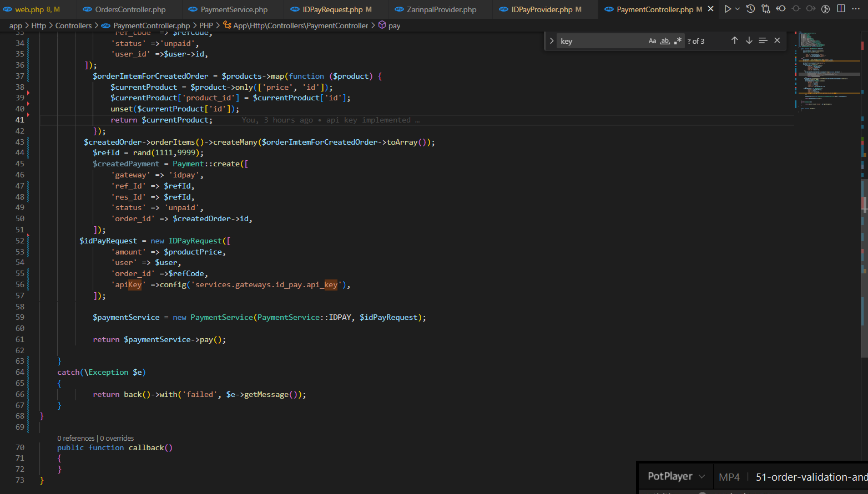Click 'IDPayRequest' class name on line 52
Screen dimensions: 868x494
[195, 241]
